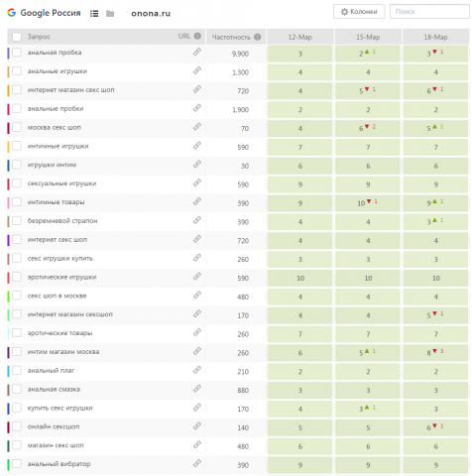Check the box for анальный вибратор
The width and height of the screenshot is (472, 476).
pyautogui.click(x=17, y=464)
